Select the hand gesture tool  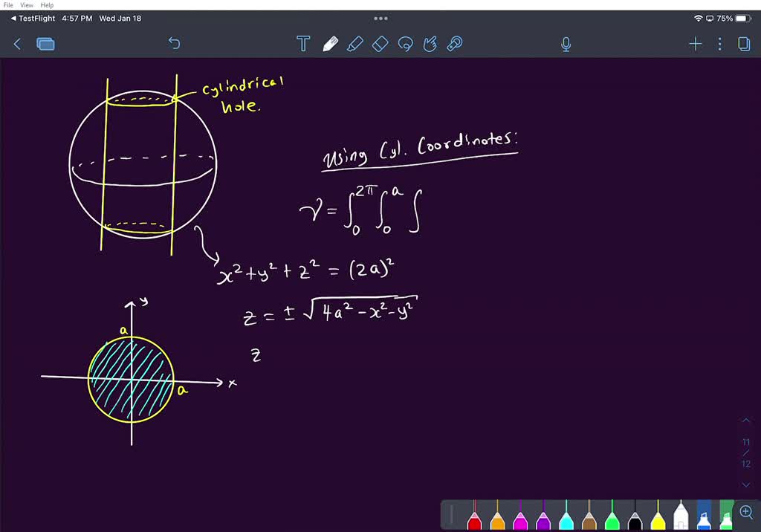click(x=430, y=44)
